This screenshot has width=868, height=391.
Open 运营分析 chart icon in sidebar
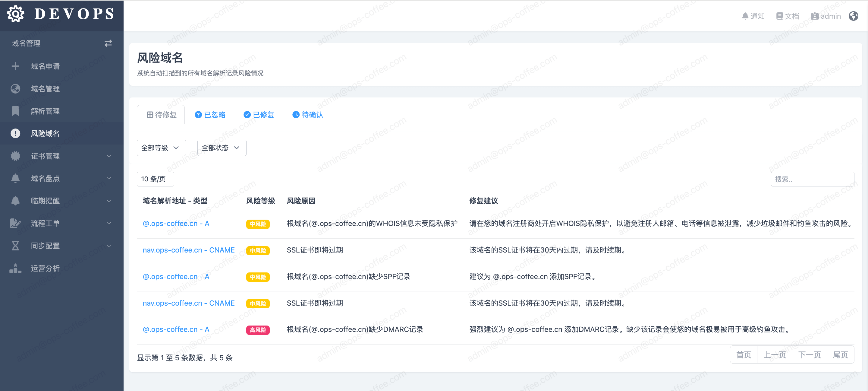pos(15,268)
